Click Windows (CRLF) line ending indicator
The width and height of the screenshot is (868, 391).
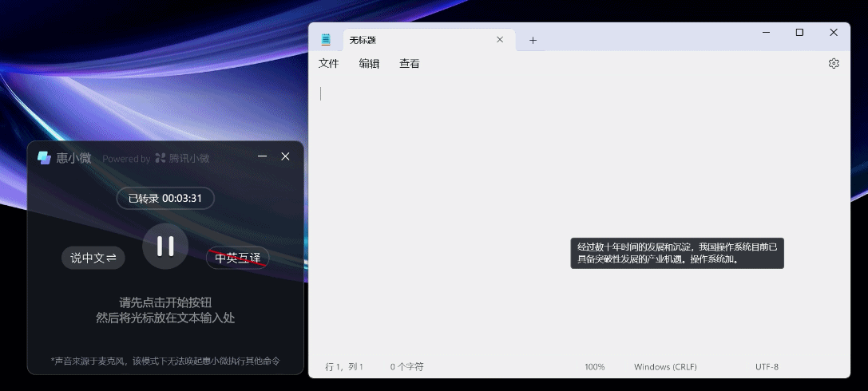coord(665,367)
